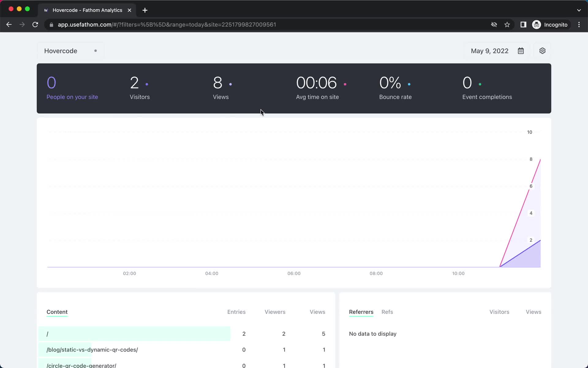This screenshot has height=368, width=588.
Task: Toggle the Visitors series dot
Action: pos(147,84)
